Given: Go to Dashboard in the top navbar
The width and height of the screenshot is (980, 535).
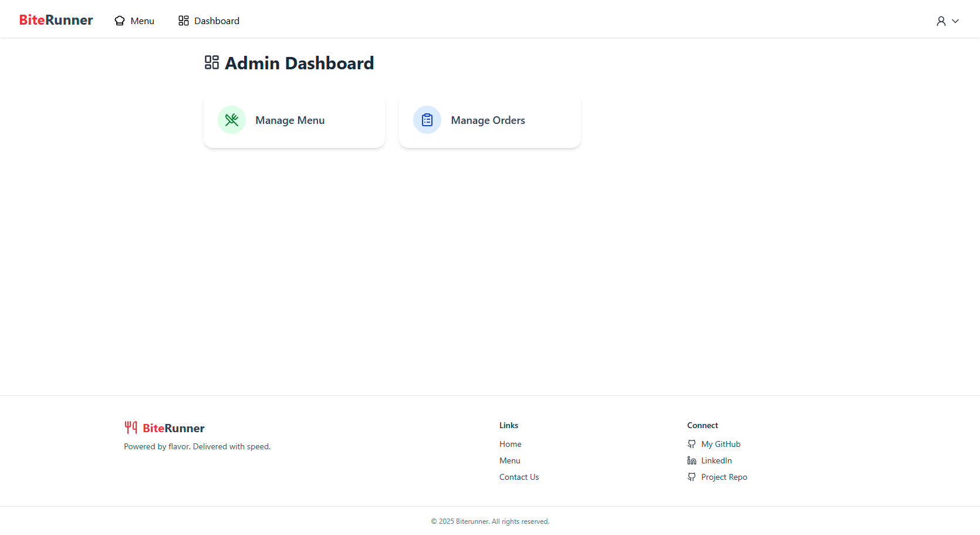Looking at the screenshot, I should [209, 21].
